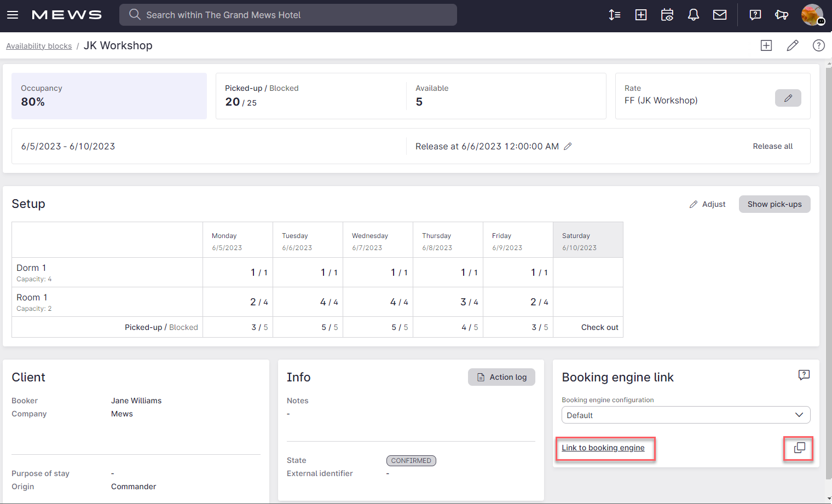Screen dimensions: 832x504
Task: Click the Release all option
Action: (x=772, y=146)
